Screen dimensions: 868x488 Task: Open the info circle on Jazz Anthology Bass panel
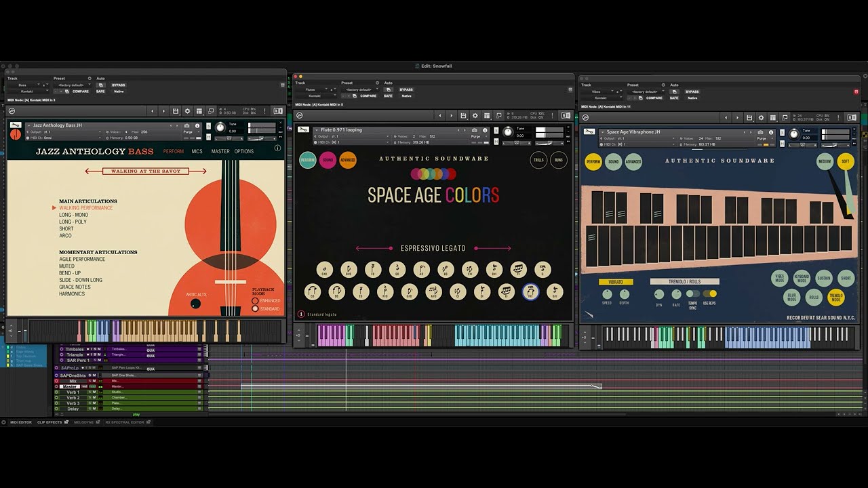tap(277, 148)
